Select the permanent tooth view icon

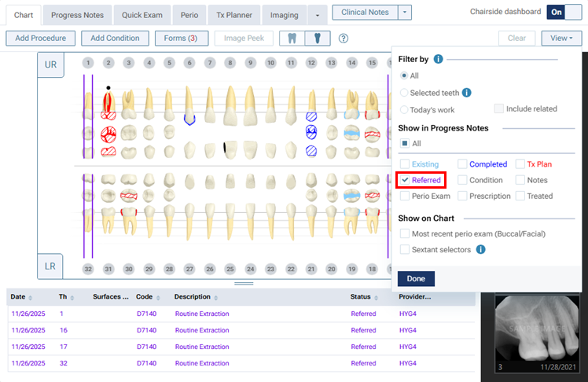(316, 39)
